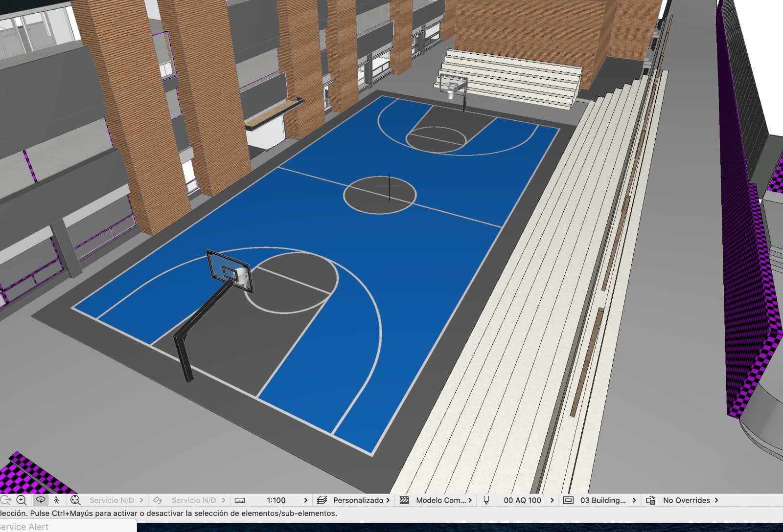Image resolution: width=783 pixels, height=532 pixels.
Task: Click the pen set icon
Action: [x=486, y=500]
